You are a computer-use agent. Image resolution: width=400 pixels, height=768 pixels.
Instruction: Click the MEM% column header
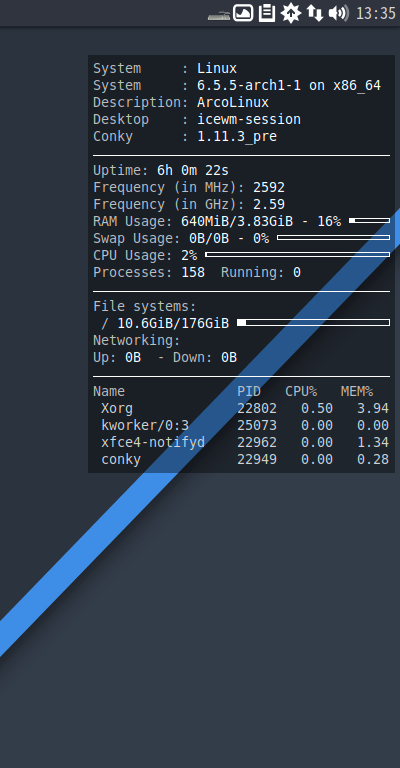point(357,391)
